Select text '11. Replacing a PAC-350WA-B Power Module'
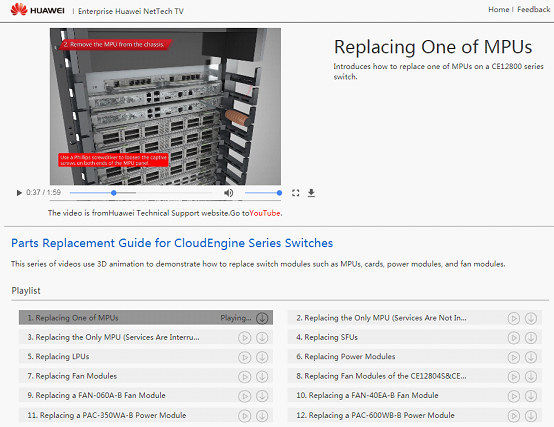 point(107,415)
